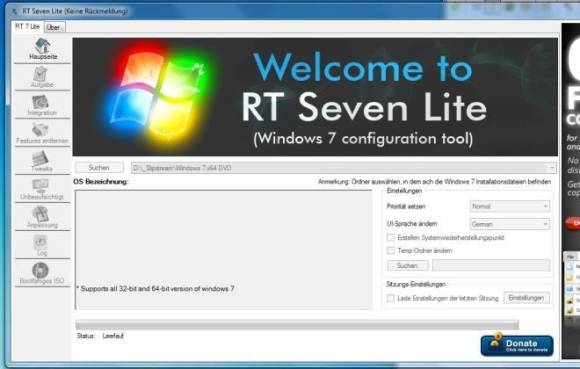
Task: Open the Priorität setzen dropdown
Action: click(510, 206)
